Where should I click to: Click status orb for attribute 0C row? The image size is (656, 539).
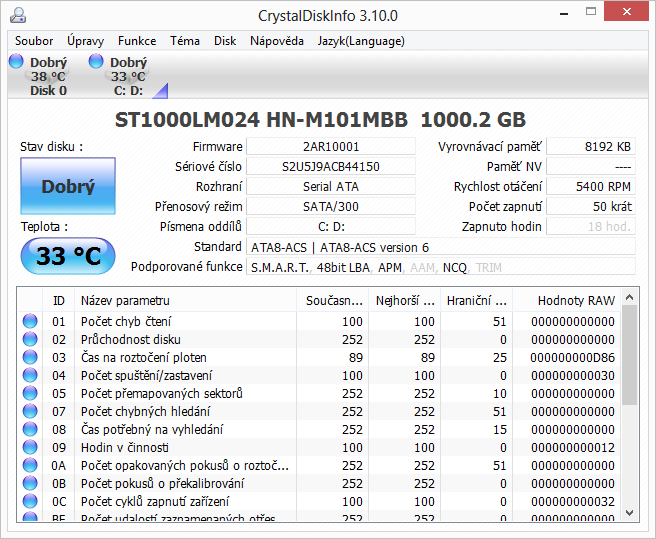click(x=30, y=501)
